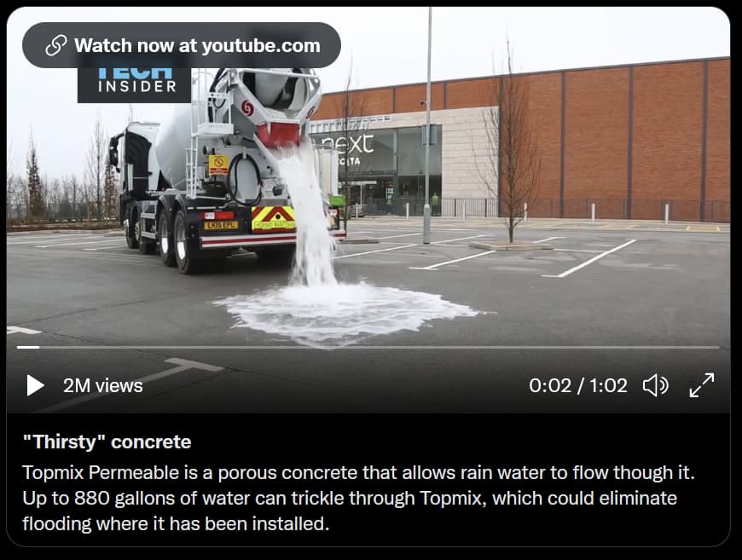Viewport: 742px width, 560px height.
Task: Expand video to fullscreen with the arrows icon
Action: pos(702,385)
